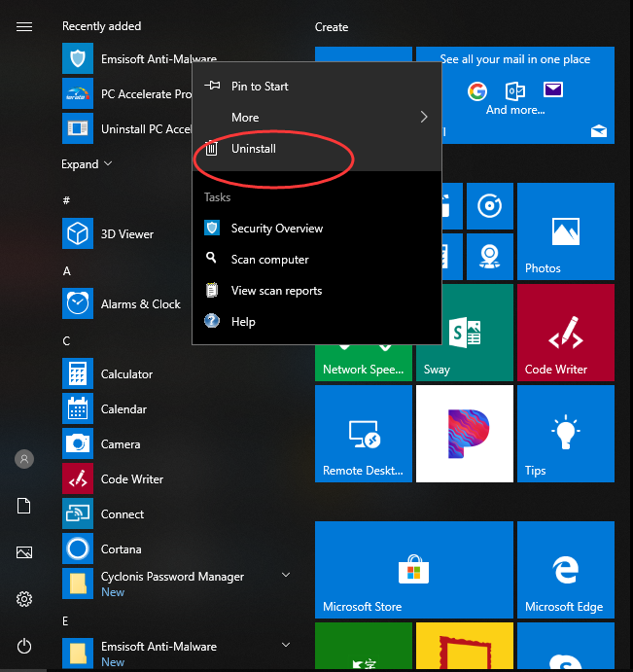
Task: Click the Create tile group title
Action: pos(332,27)
